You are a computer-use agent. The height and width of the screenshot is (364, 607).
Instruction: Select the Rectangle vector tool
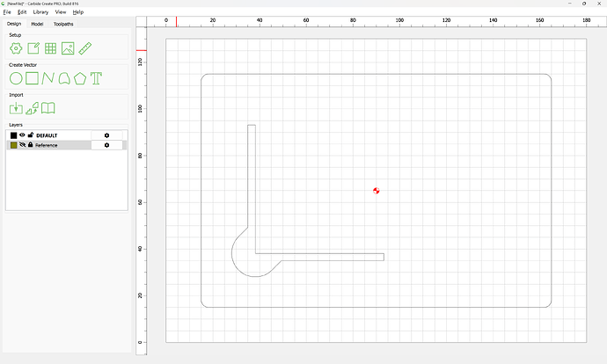click(x=32, y=78)
